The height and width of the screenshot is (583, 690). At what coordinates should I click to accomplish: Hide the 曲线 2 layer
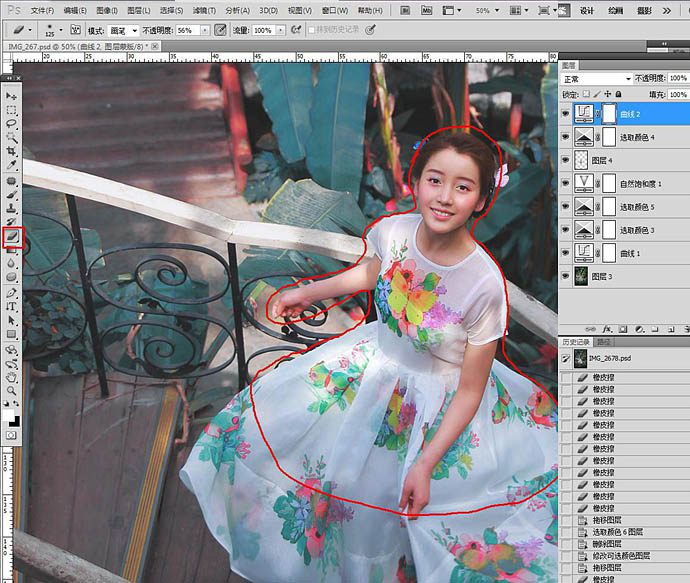pyautogui.click(x=565, y=114)
